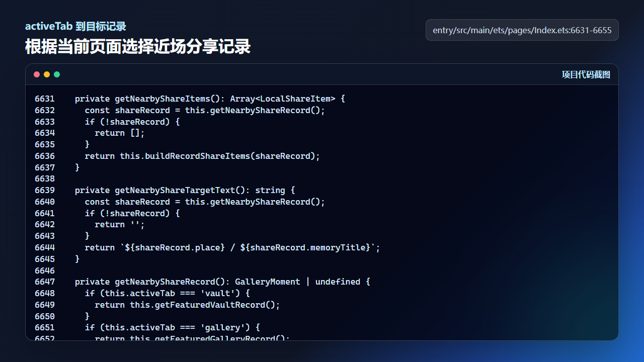644x362 pixels.
Task: Click shareRecord assignment on line 6640
Action: [x=205, y=202]
